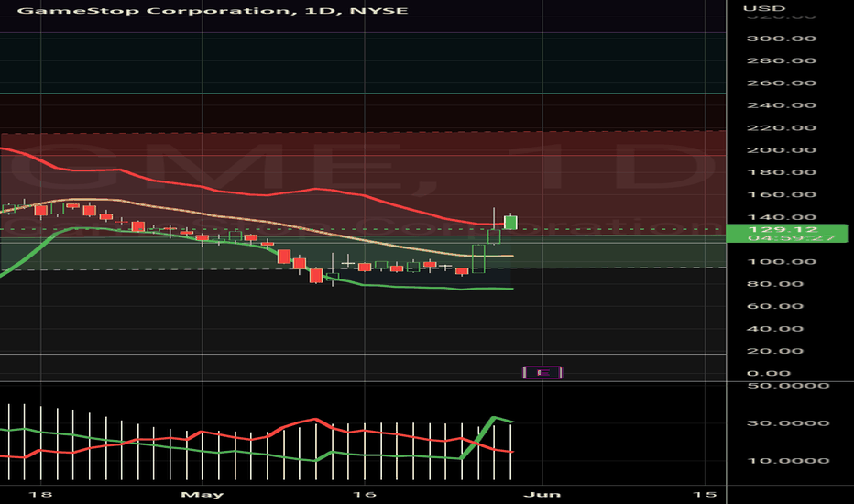
Task: Click the earnings E marker near Jun
Action: click(x=542, y=373)
